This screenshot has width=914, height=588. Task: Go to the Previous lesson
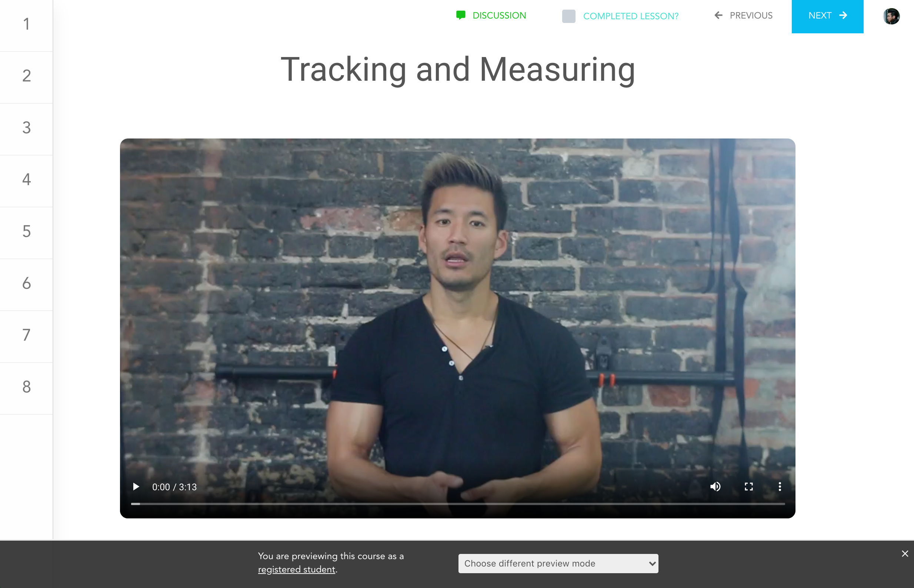tap(743, 16)
